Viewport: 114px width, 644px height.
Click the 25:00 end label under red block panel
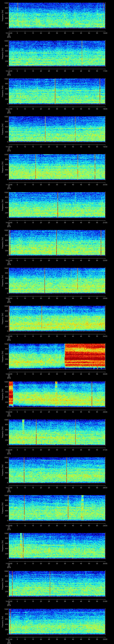[x=105, y=374]
